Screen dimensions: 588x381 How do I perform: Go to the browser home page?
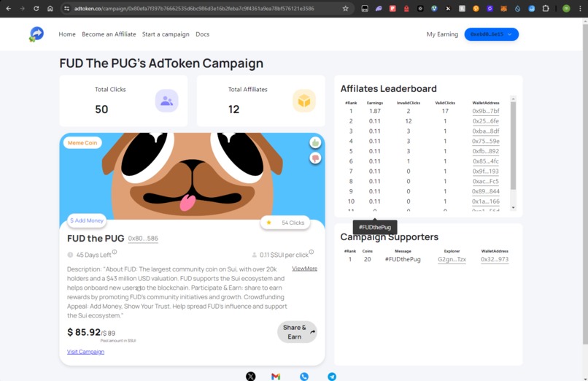coord(50,8)
